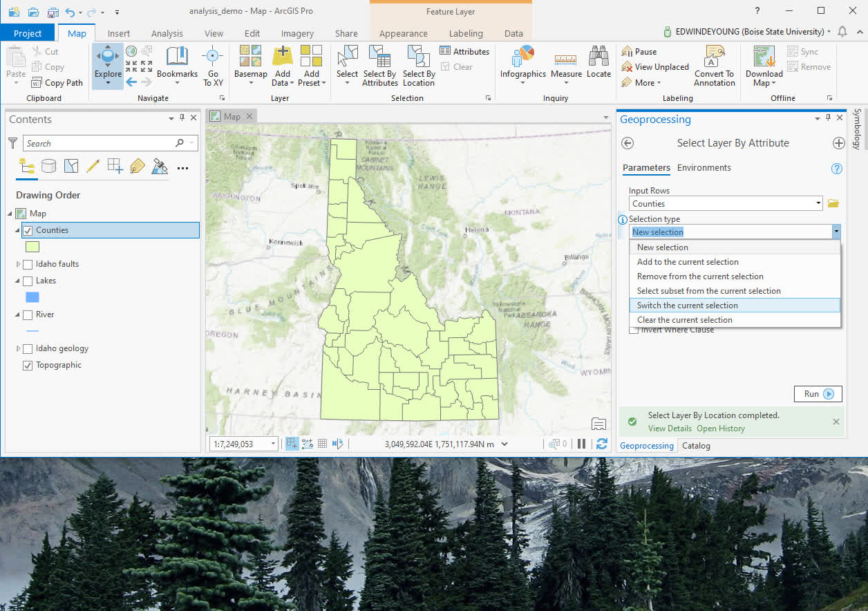Run the Select Layer By Attribute tool
868x611 pixels.
pyautogui.click(x=818, y=393)
